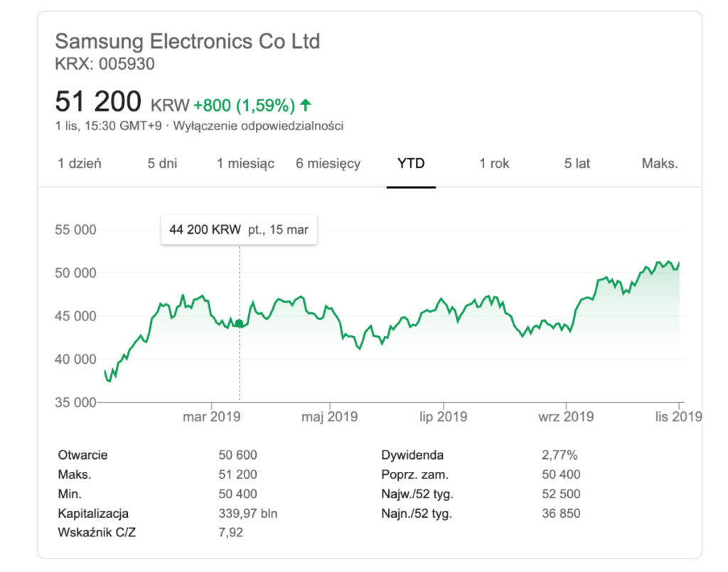Open the 1 miesiąc tab
The height and width of the screenshot is (572, 728).
click(x=245, y=163)
